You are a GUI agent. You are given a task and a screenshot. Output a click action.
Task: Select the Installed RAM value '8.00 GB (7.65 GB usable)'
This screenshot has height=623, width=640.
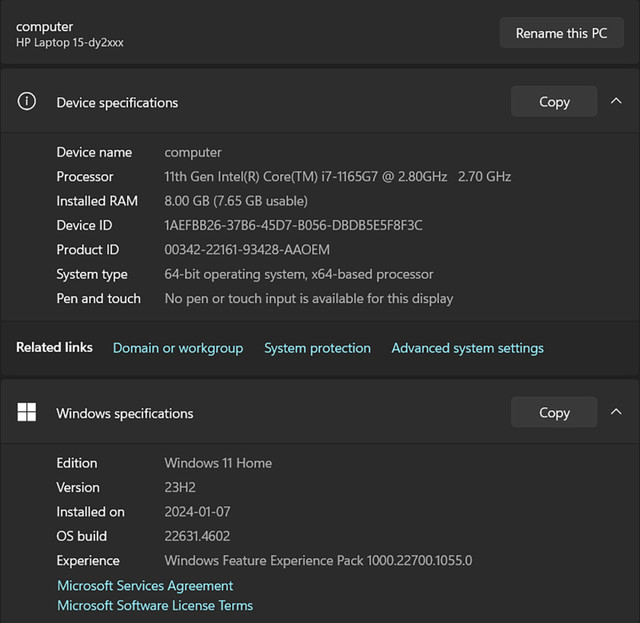[x=236, y=201]
